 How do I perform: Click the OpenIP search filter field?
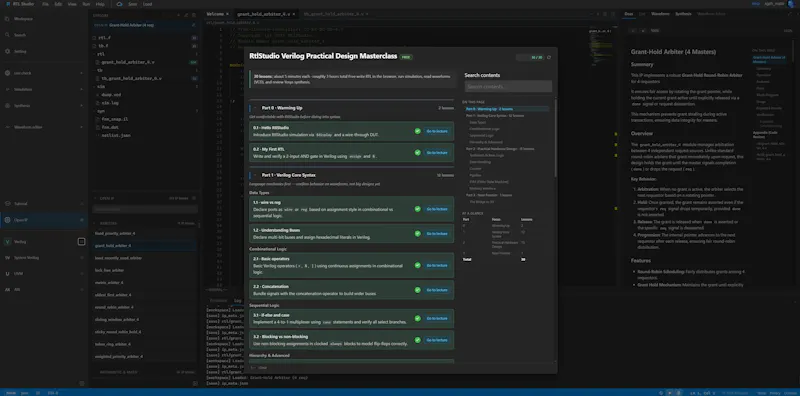tap(145, 209)
